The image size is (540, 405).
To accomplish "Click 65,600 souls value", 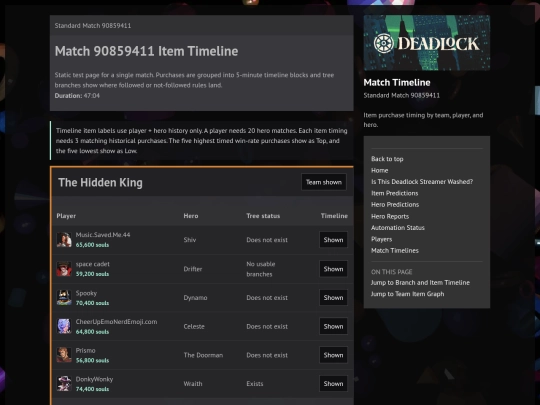I will point(92,245).
